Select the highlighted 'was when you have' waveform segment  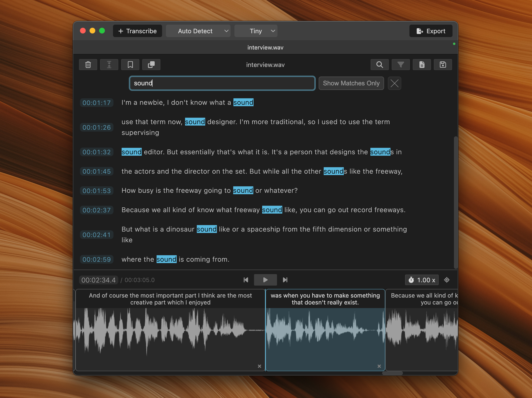pos(325,330)
